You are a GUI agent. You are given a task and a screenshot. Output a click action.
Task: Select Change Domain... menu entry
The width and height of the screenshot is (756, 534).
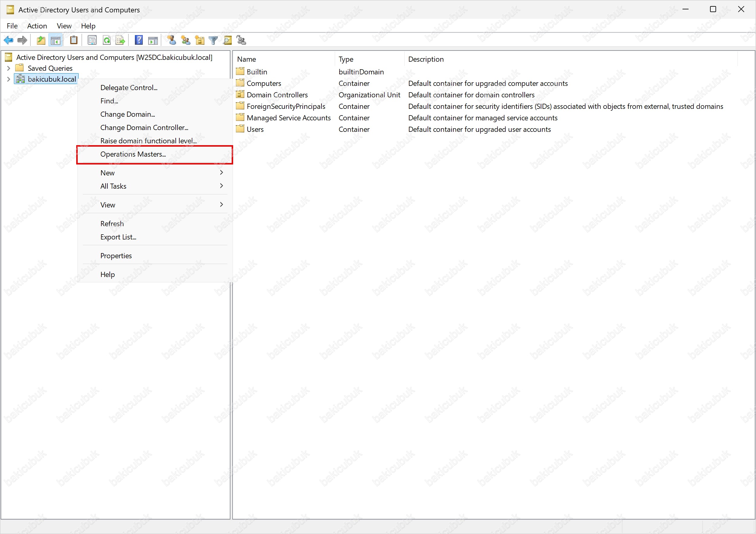(x=155, y=114)
